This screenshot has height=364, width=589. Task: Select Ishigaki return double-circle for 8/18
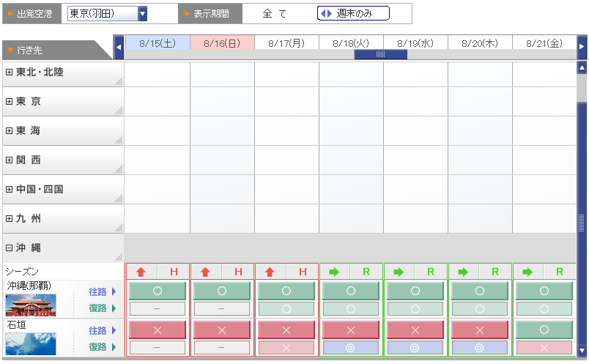(350, 347)
